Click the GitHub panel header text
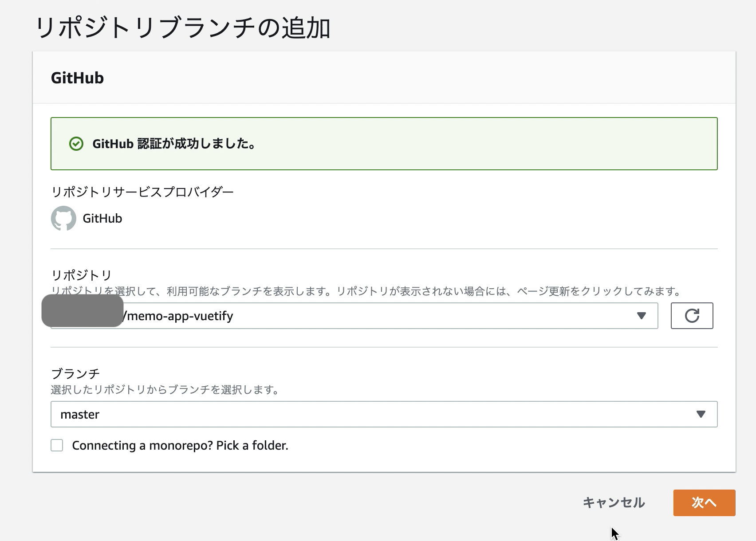 click(77, 78)
